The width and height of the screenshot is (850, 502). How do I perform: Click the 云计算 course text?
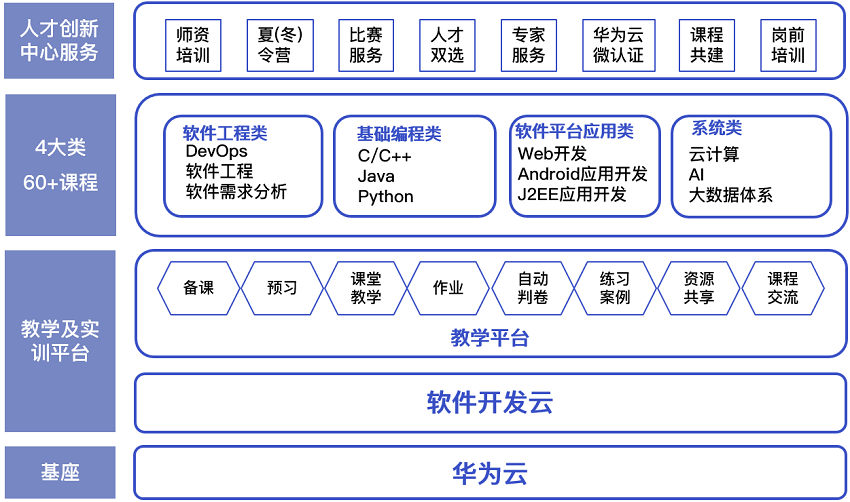[714, 155]
